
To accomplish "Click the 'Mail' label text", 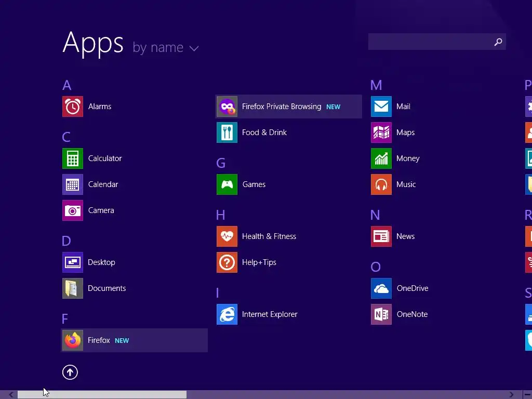I will point(403,107).
